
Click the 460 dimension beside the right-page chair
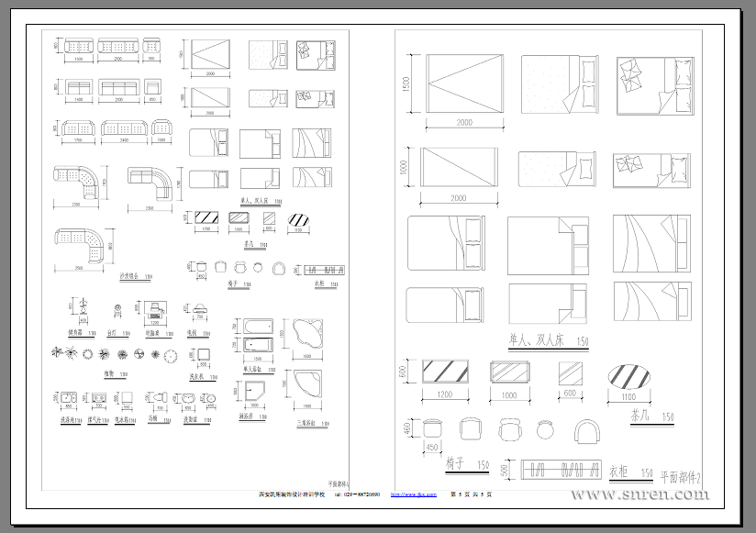pyautogui.click(x=406, y=428)
